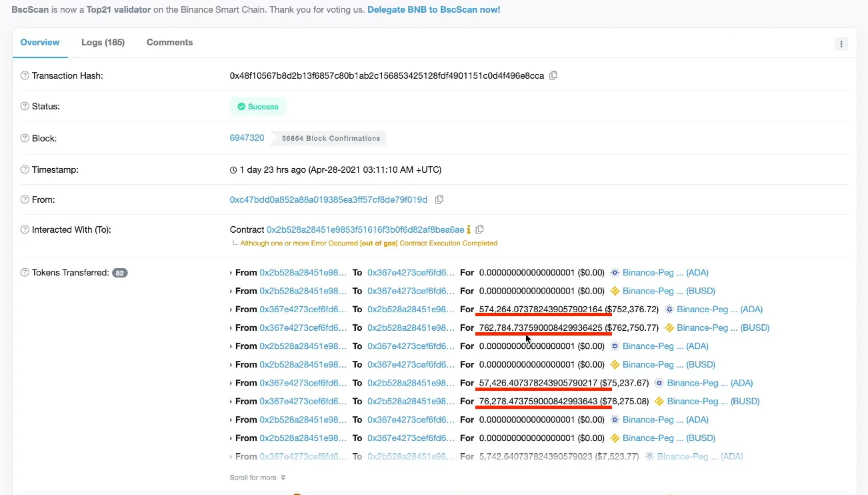The width and height of the screenshot is (868, 495).
Task: Click the BUSD icon in the $762,750.77 row
Action: pos(669,328)
